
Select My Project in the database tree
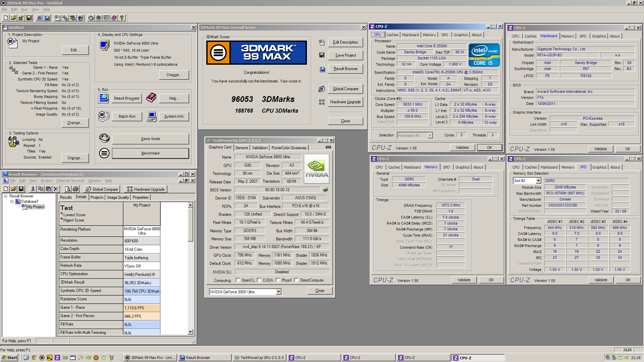point(36,207)
